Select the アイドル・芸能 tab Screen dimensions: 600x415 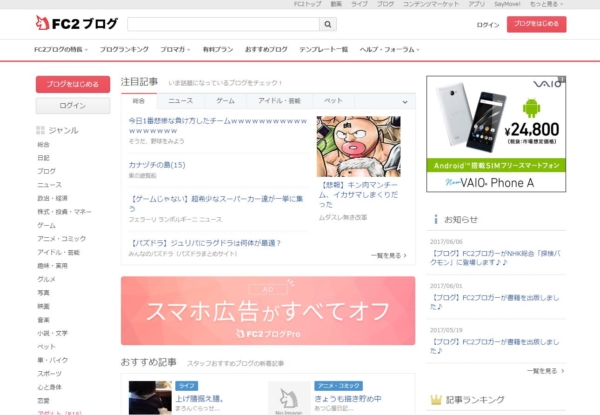click(279, 101)
